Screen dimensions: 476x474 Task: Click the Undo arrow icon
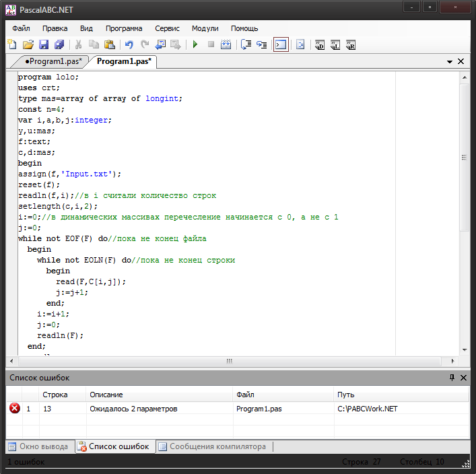click(x=129, y=45)
